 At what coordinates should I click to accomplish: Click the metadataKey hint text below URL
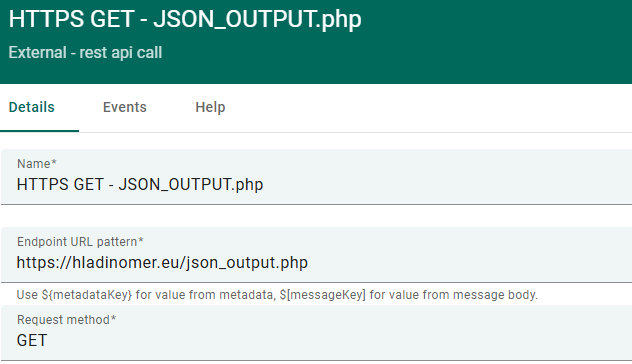[x=277, y=295]
